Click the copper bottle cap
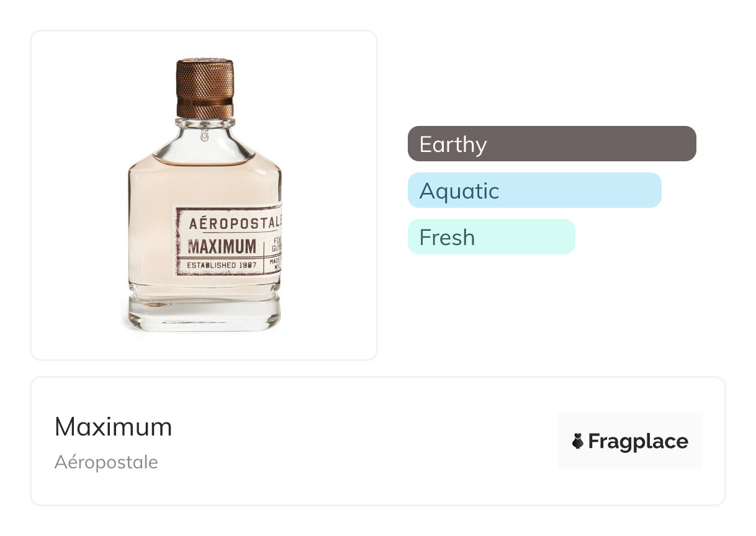Image resolution: width=756 pixels, height=536 pixels. [x=205, y=87]
